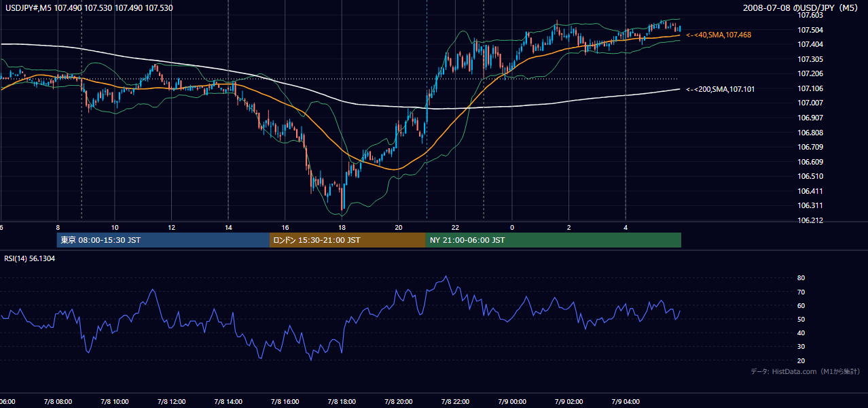This screenshot has width=868, height=408.
Task: Click price axis value 107.106
Action: (810, 88)
